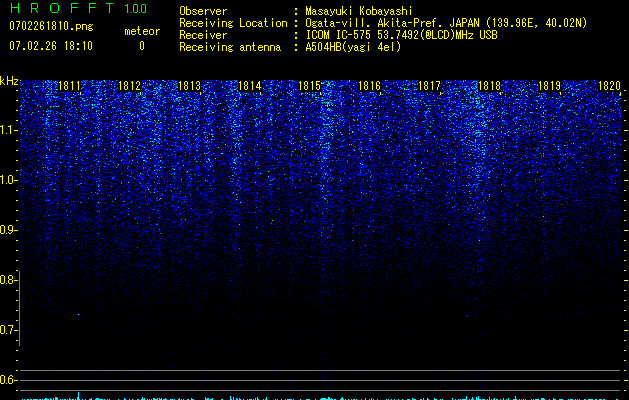Viewport: 629px width, 400px height.
Task: Click the 1818 time marker
Action: [489, 86]
